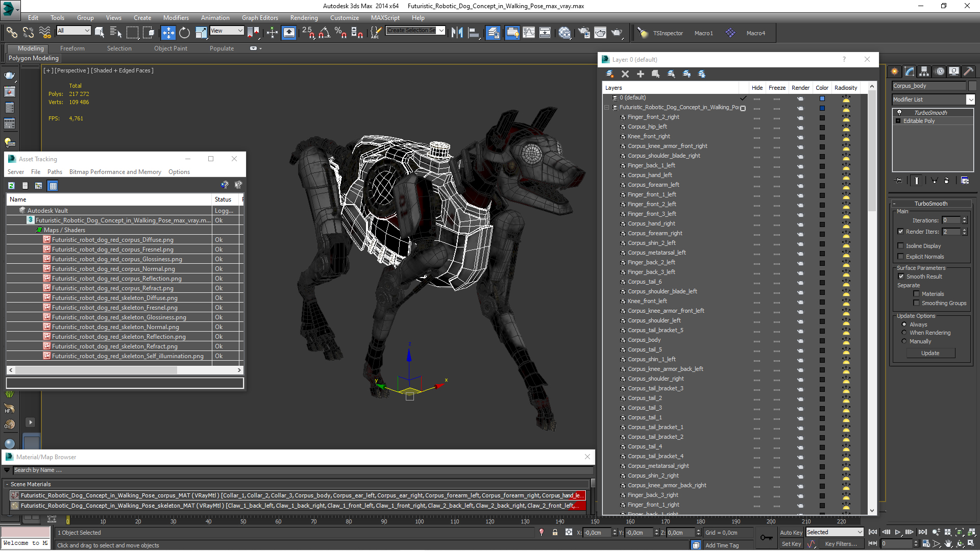Click the Update button in TurboSmooth
The width and height of the screenshot is (980, 551).
[x=930, y=353]
